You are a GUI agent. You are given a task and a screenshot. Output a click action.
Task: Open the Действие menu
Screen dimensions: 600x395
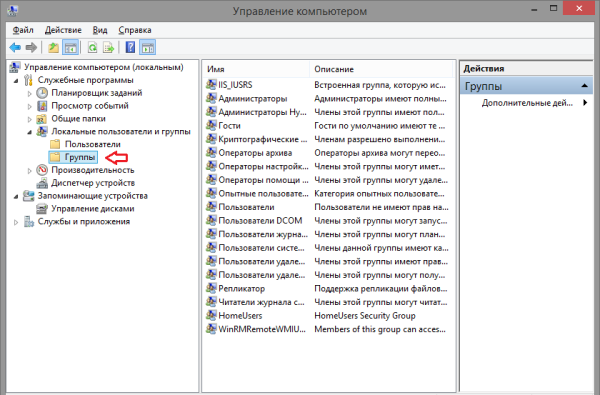[x=63, y=30]
